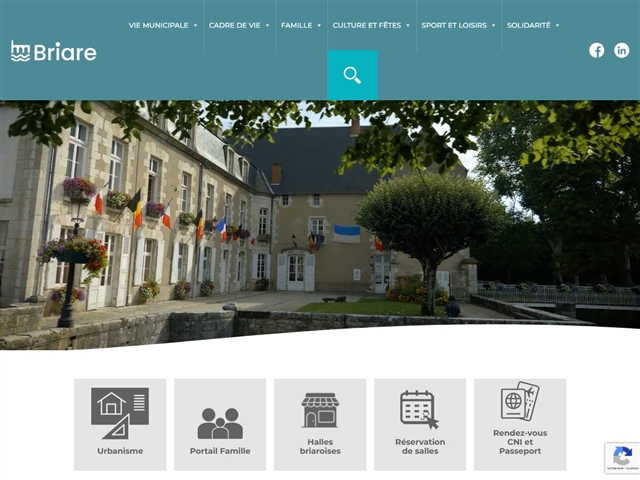Click the reCAPTCHA badge
Image resolution: width=640 pixels, height=480 pixels.
point(622,458)
